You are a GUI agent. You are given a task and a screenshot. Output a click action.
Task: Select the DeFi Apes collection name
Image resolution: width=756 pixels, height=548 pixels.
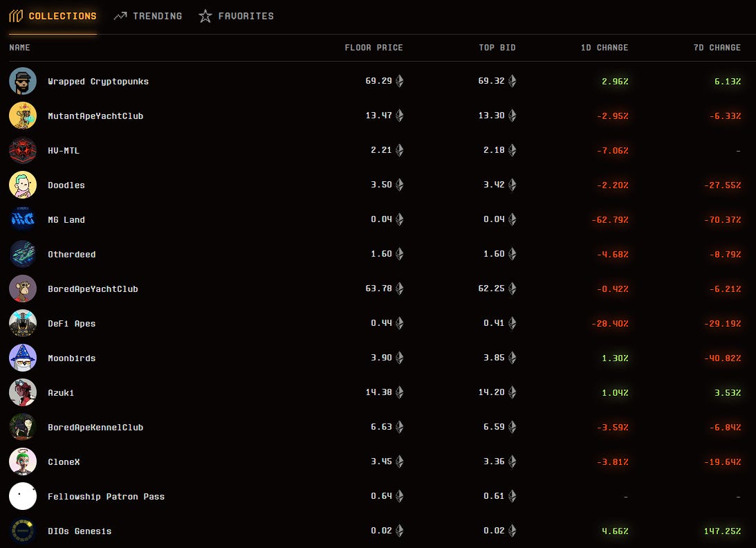[71, 324]
